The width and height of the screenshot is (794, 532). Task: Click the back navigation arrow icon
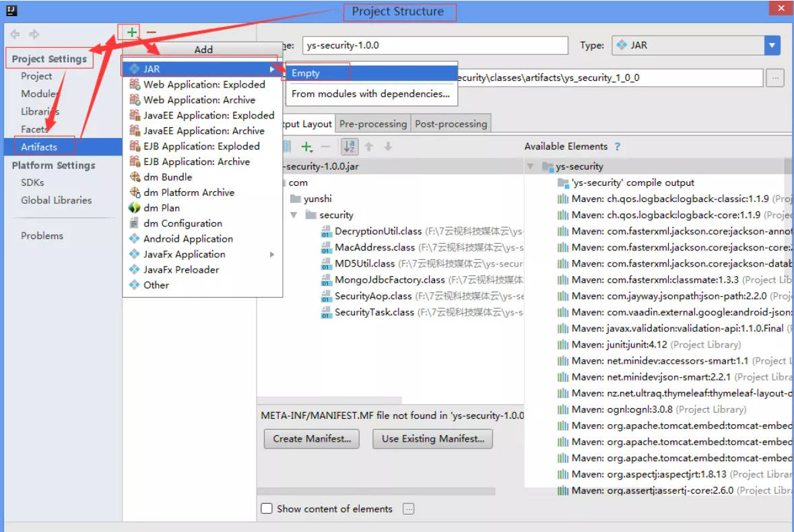tap(15, 34)
